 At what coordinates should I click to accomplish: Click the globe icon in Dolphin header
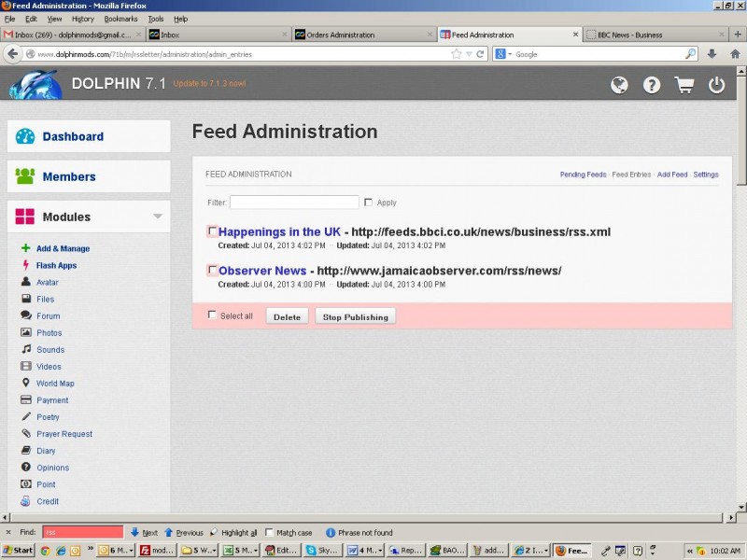coord(619,85)
